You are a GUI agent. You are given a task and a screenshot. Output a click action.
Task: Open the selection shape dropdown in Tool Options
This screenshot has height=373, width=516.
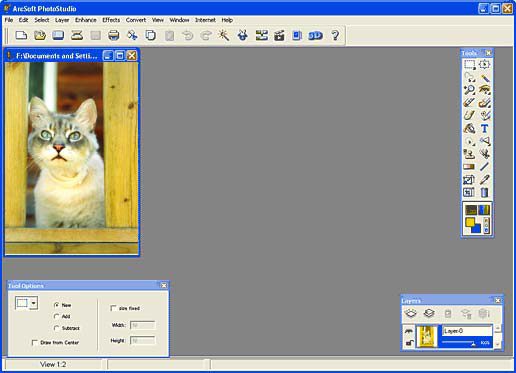pyautogui.click(x=34, y=303)
